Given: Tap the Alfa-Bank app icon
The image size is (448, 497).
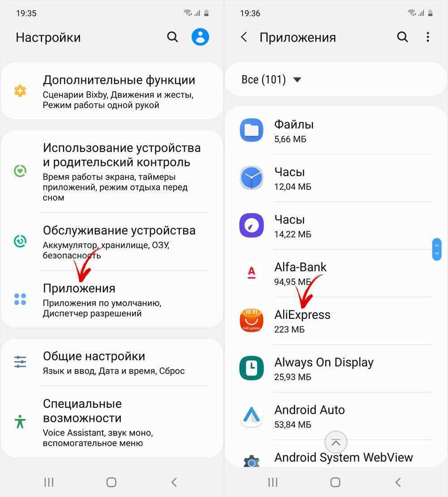Looking at the screenshot, I should (251, 273).
